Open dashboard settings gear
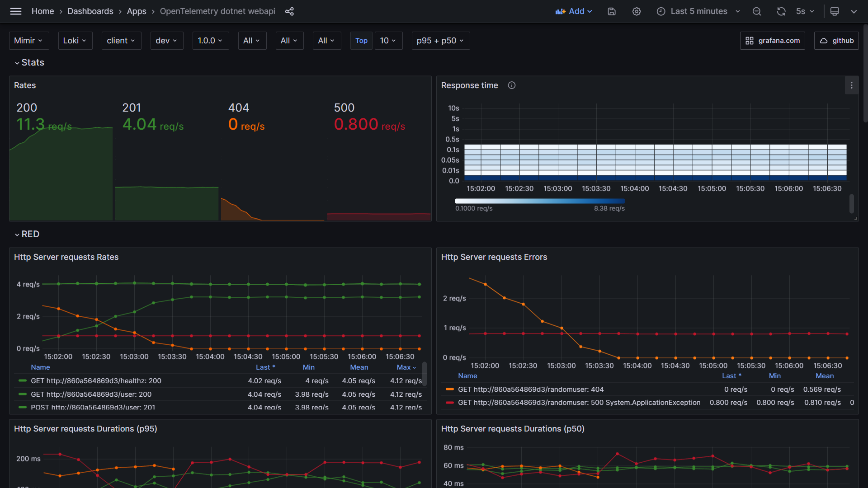Viewport: 868px width, 488px height. click(637, 11)
